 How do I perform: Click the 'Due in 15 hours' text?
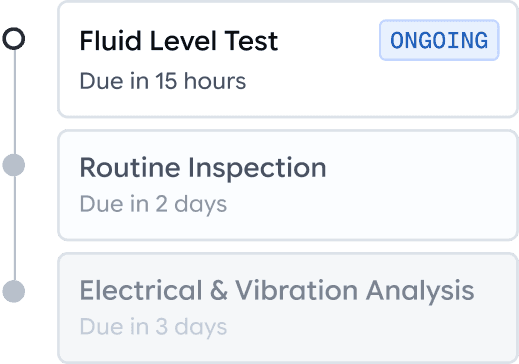click(x=163, y=81)
